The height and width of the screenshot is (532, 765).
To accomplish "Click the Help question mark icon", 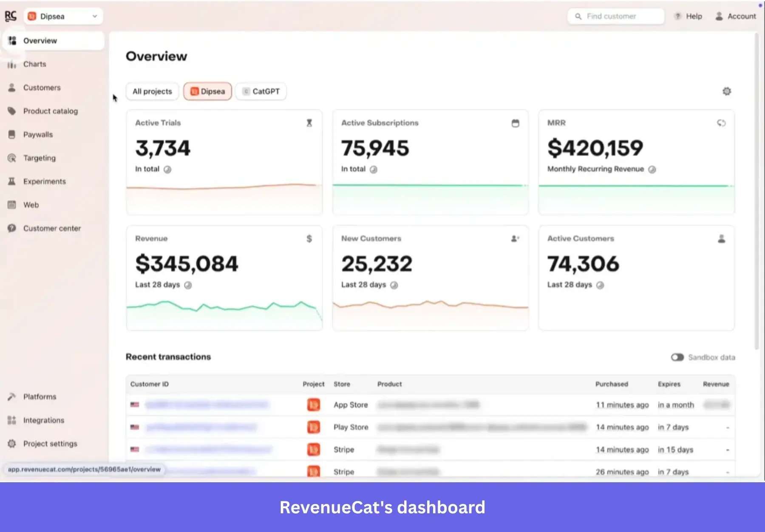I will pos(678,16).
